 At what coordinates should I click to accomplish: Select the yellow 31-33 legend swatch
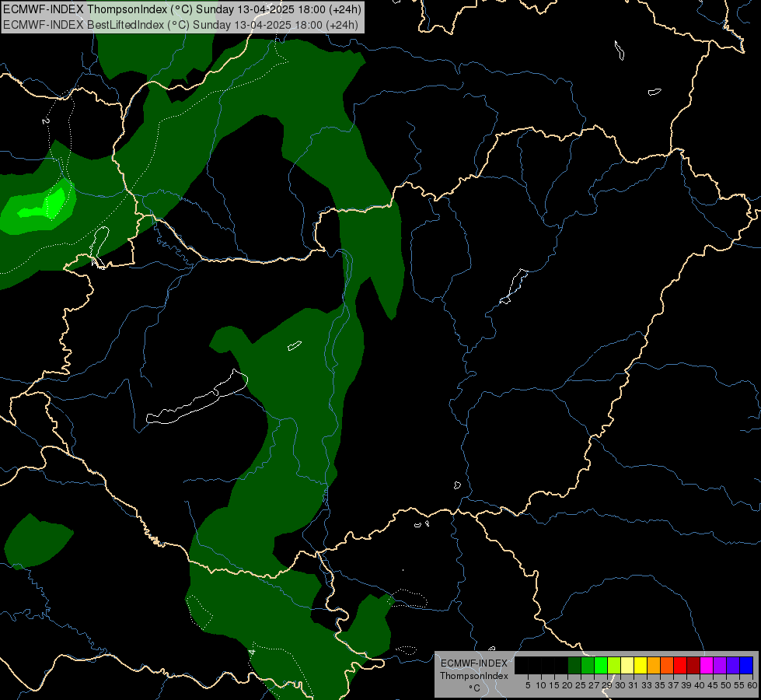(x=641, y=665)
